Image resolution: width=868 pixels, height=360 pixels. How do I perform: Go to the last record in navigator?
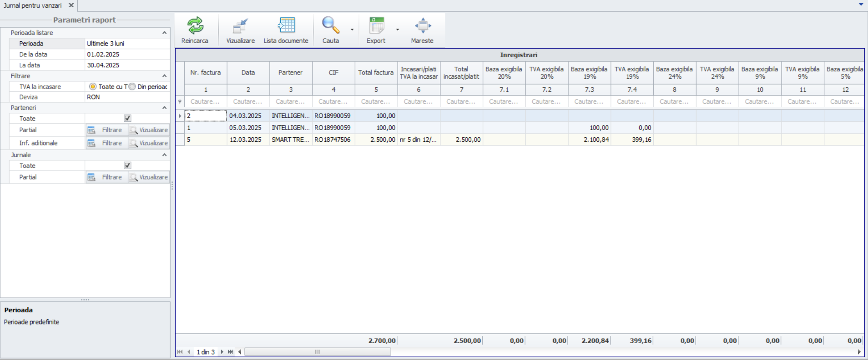[231, 352]
